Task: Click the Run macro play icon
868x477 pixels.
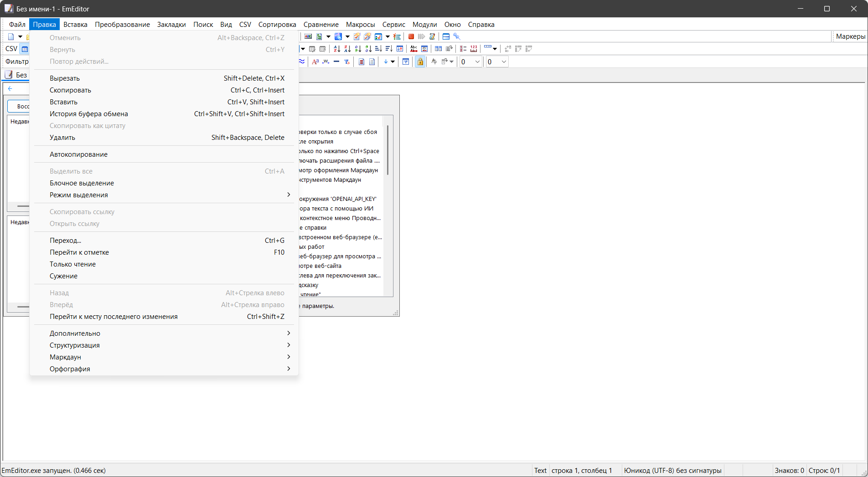Action: point(421,36)
